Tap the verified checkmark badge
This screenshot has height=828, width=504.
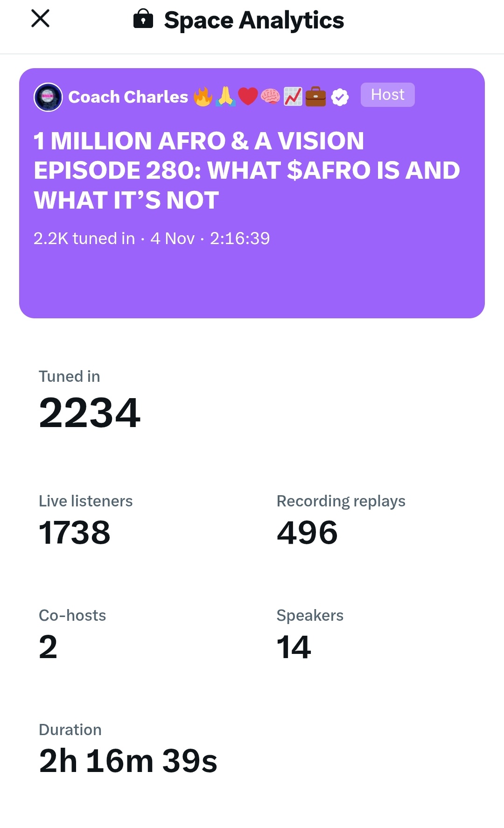pos(340,97)
